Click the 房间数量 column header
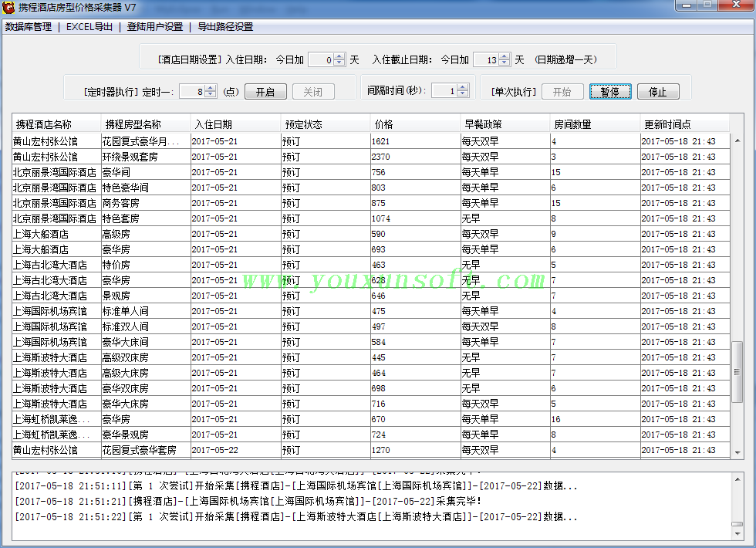This screenshot has height=548, width=756. point(595,124)
